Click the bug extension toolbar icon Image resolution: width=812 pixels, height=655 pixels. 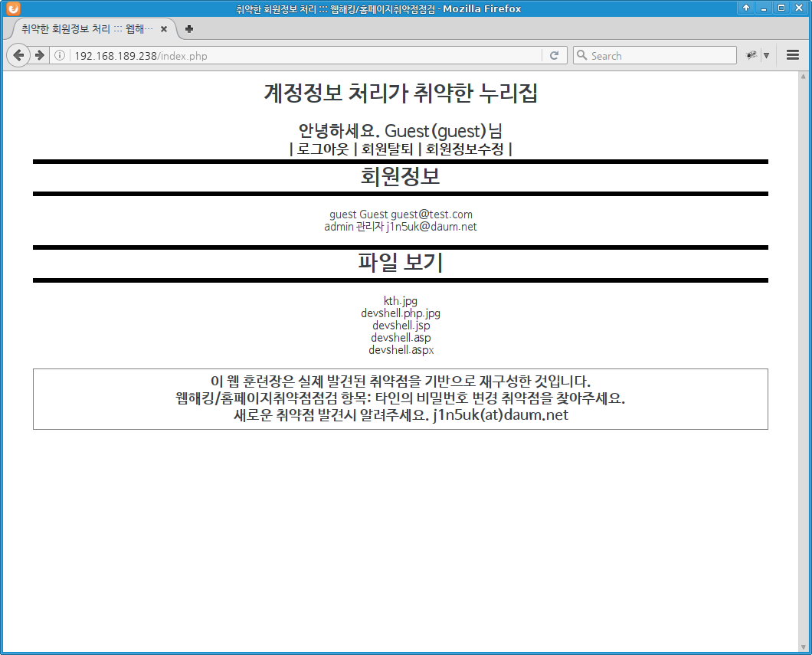point(751,55)
